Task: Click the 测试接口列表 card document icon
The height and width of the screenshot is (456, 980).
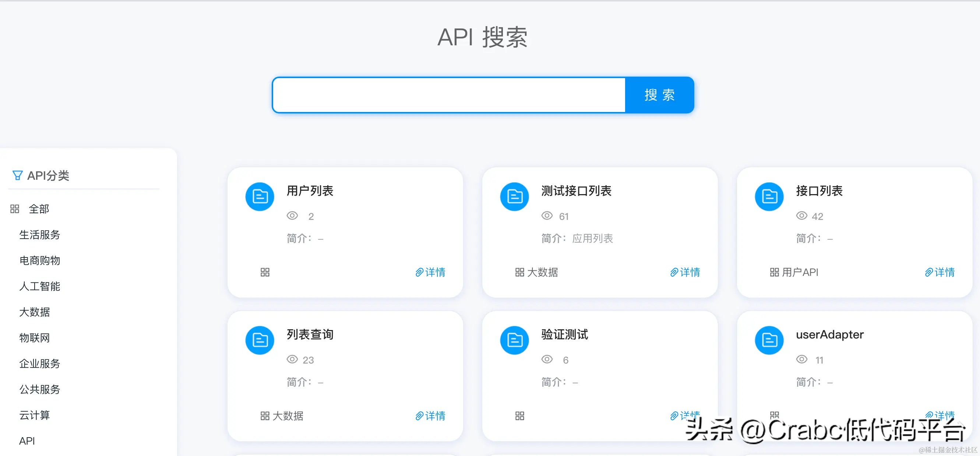Action: point(514,196)
